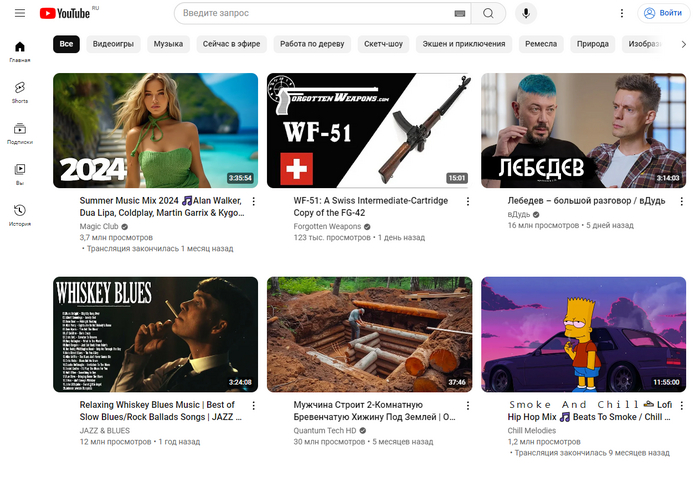Select the Видеоигры chip
Viewport: 700px width, 482px height.
click(113, 44)
